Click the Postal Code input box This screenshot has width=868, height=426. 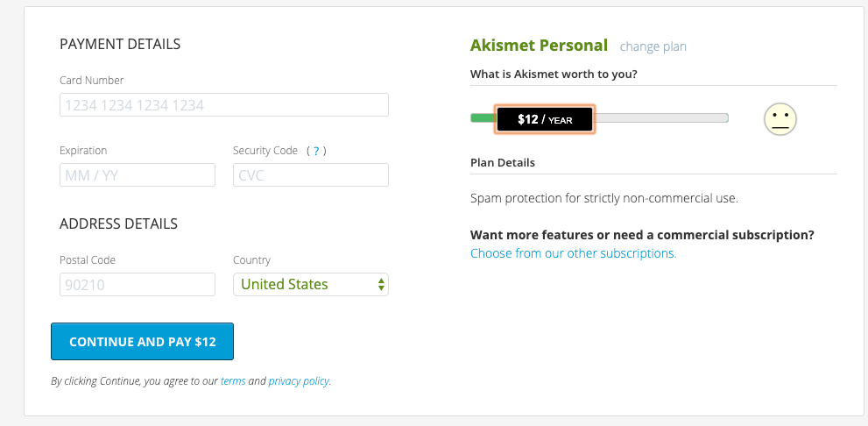click(137, 284)
